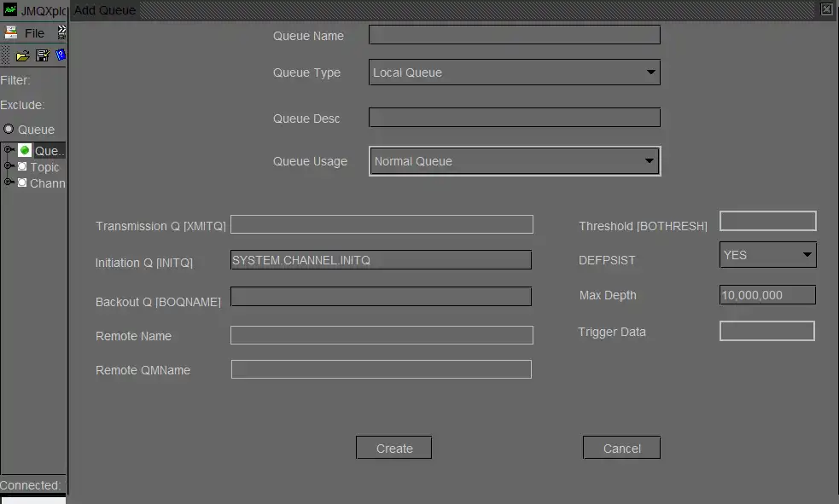
Task: Click the File menu's stacked-pages icon
Action: tap(11, 32)
